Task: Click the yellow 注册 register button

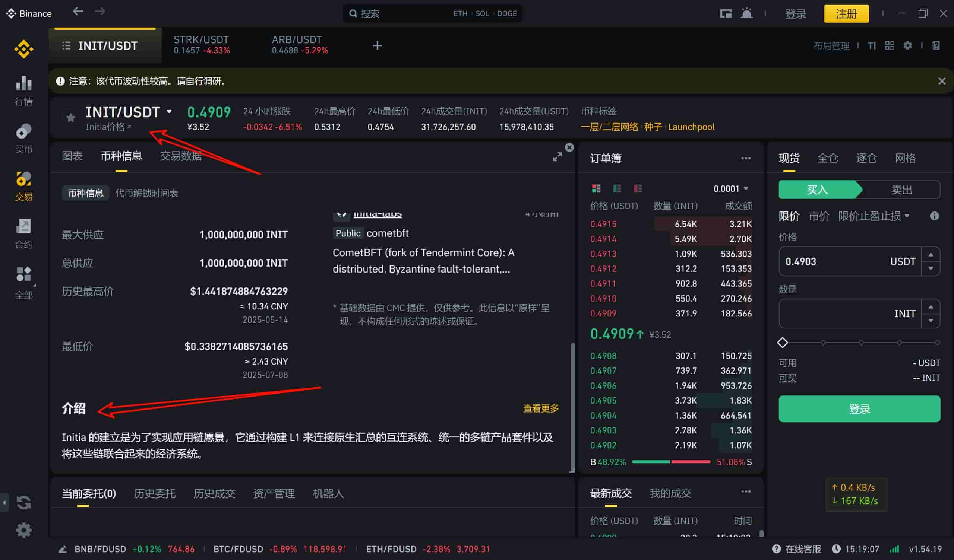Action: coord(846,14)
